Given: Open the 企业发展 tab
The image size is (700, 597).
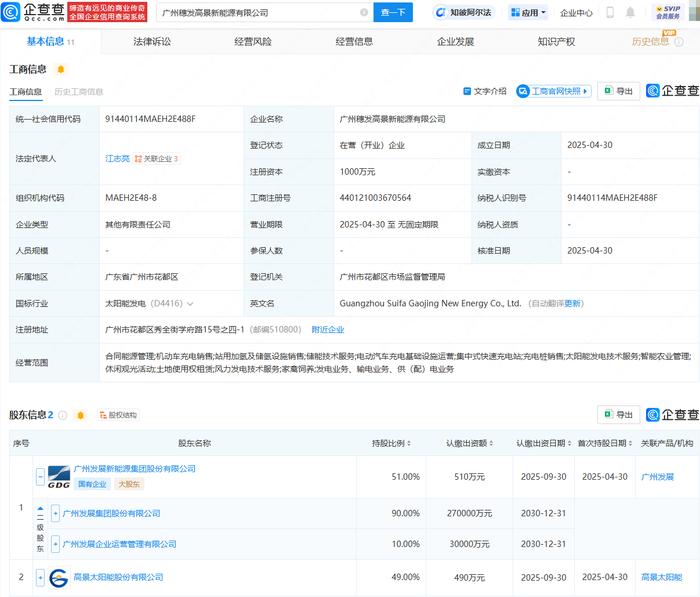Looking at the screenshot, I should click(455, 42).
